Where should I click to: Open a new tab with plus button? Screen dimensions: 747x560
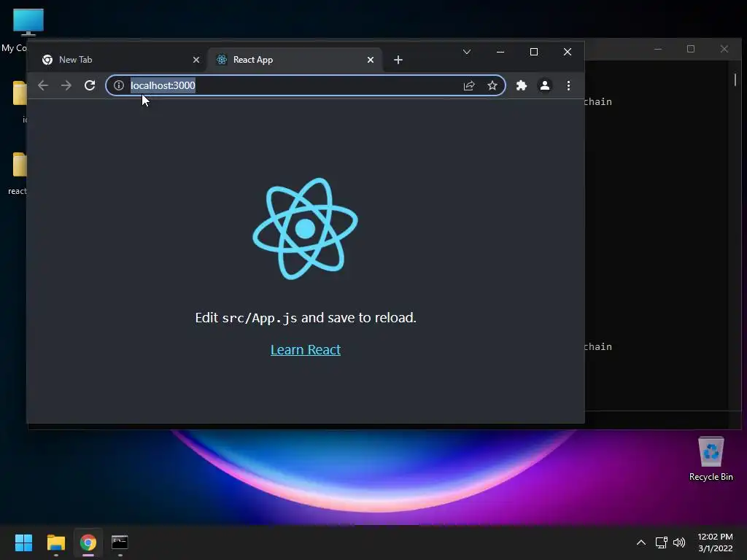point(398,60)
